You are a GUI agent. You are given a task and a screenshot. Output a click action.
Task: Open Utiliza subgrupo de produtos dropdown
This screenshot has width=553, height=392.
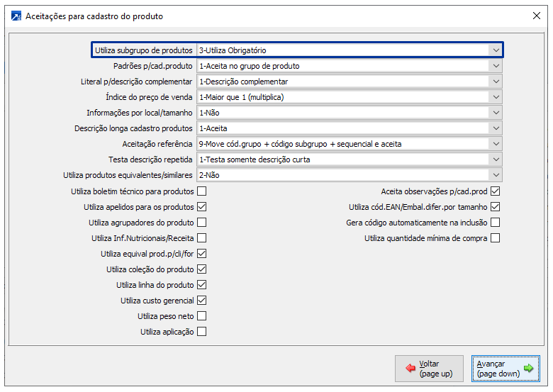(x=495, y=50)
